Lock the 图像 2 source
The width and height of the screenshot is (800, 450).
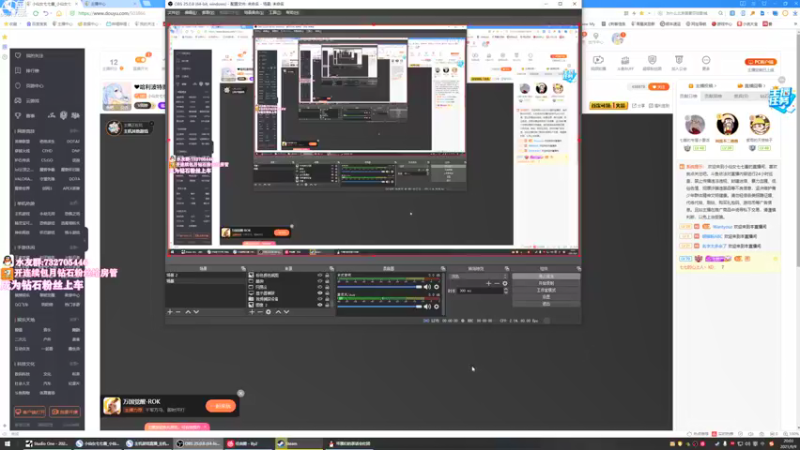(x=327, y=305)
